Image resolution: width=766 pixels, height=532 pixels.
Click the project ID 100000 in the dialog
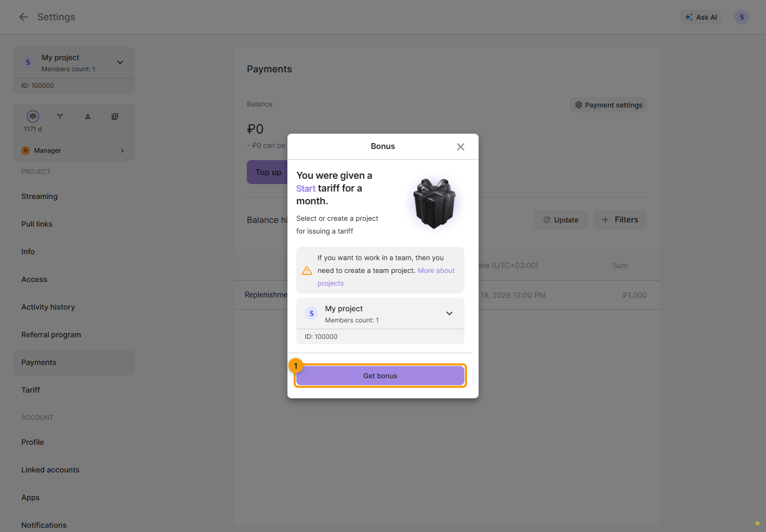tap(321, 337)
